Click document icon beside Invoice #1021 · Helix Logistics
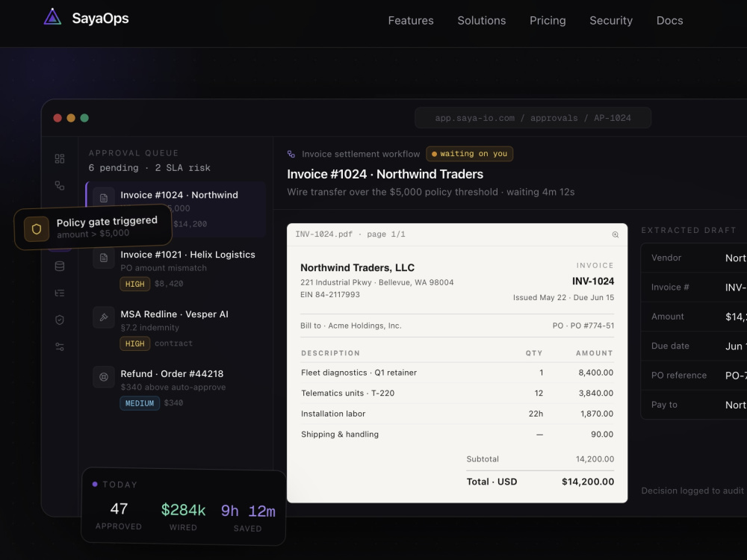Image resolution: width=747 pixels, height=560 pixels. 103,258
